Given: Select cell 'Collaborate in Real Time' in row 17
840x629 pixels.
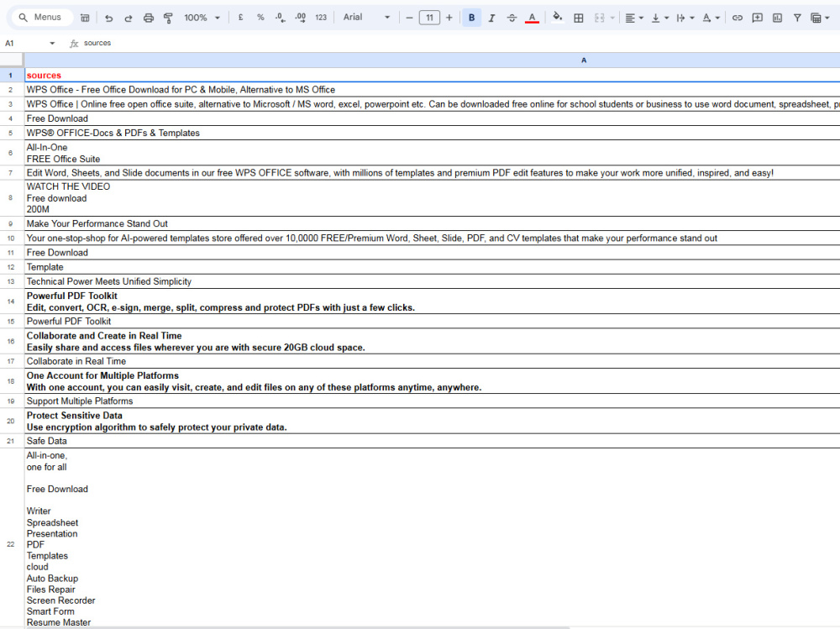Looking at the screenshot, I should (432, 361).
